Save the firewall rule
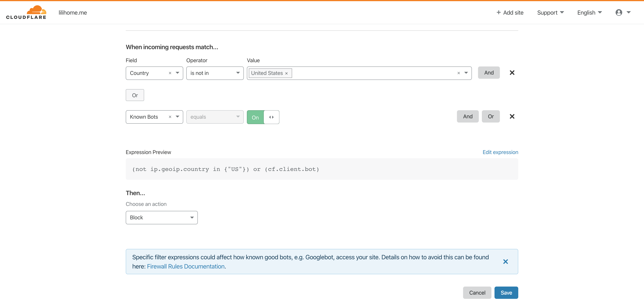Screen dimensions: 644x300 pos(506,293)
